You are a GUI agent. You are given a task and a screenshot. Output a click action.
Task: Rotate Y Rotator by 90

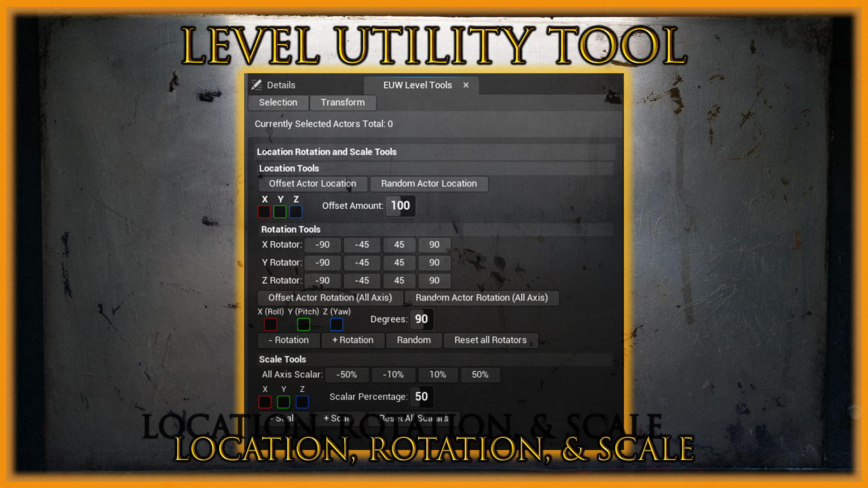(434, 263)
